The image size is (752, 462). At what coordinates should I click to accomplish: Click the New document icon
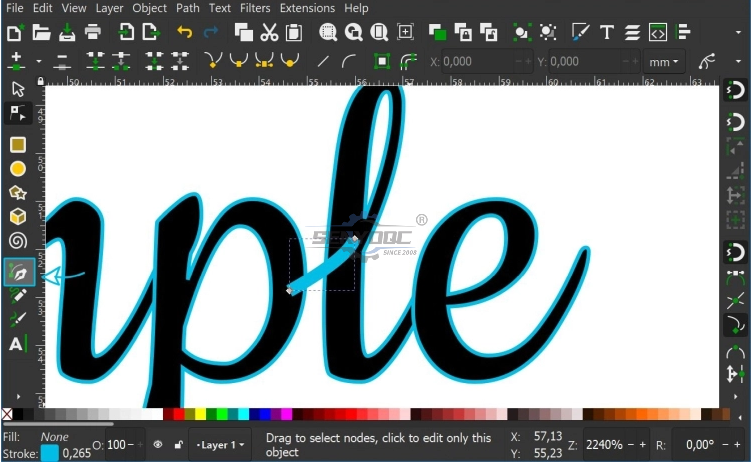tap(15, 32)
